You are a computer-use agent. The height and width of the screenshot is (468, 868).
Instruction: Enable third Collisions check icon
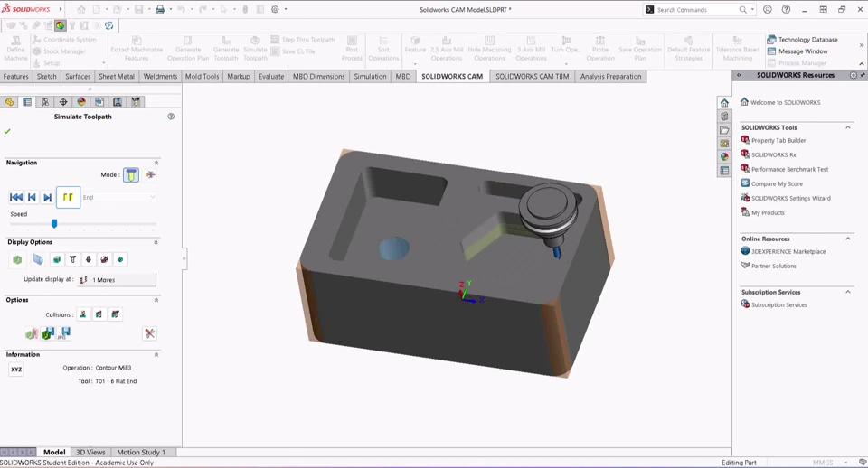coord(115,314)
